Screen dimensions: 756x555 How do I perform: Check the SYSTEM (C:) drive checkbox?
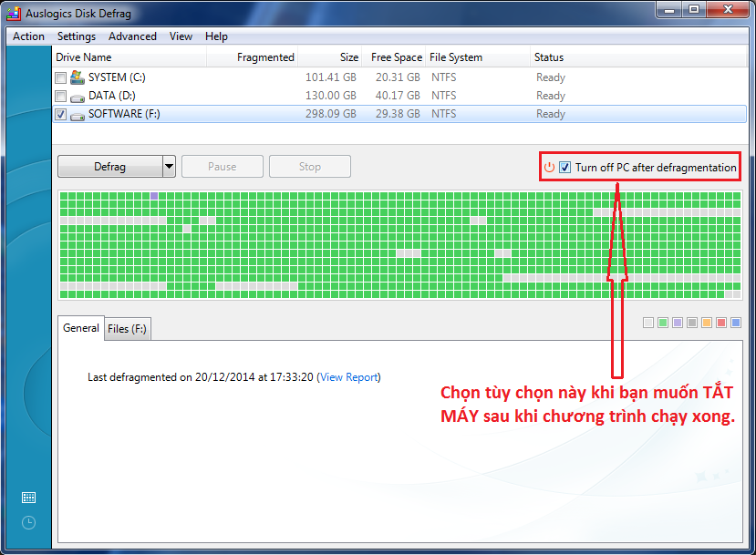tap(60, 78)
